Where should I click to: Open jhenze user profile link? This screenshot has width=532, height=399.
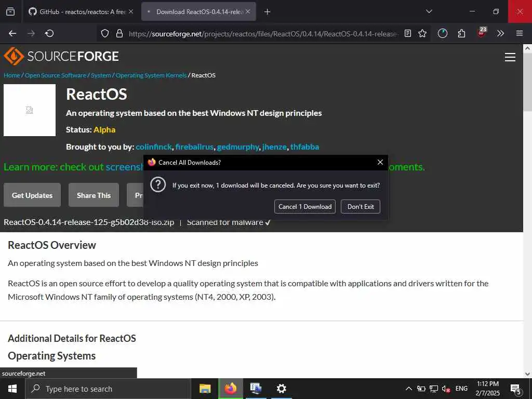274,147
